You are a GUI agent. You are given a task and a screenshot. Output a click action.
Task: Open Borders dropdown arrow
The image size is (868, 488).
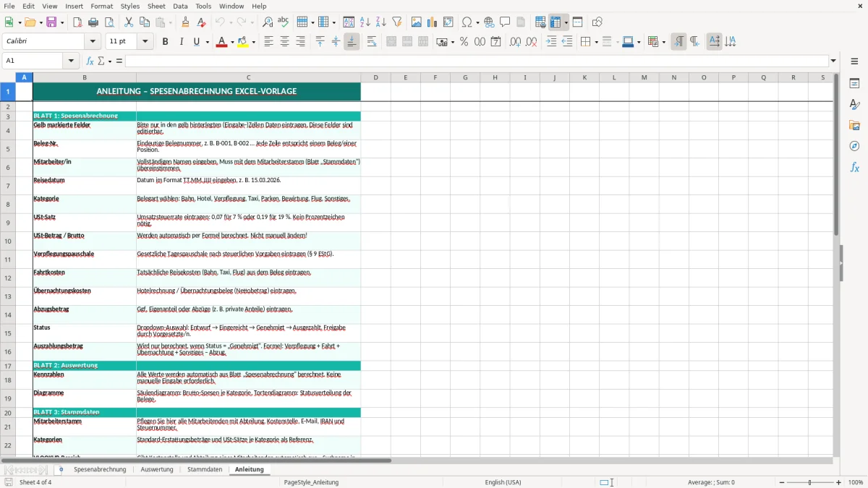(x=596, y=42)
